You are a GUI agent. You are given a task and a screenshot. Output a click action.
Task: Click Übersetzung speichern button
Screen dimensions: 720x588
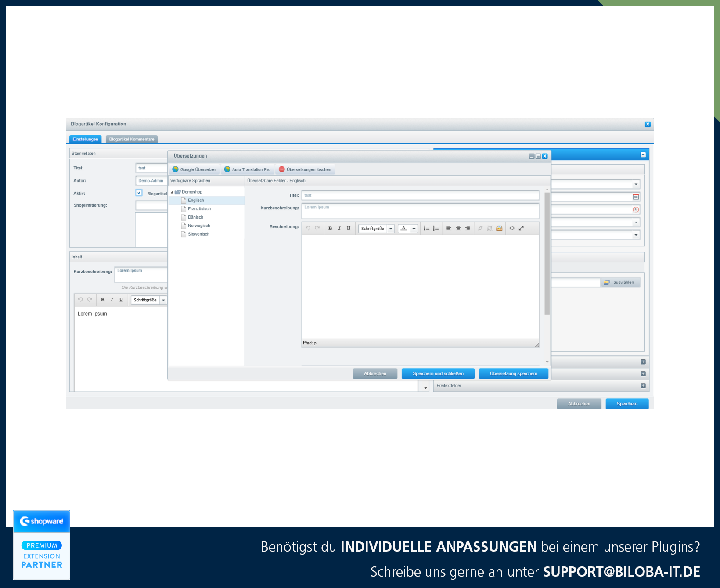pyautogui.click(x=514, y=373)
